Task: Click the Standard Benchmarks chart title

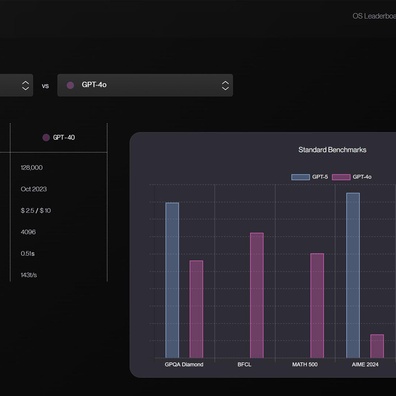Action: tap(332, 150)
